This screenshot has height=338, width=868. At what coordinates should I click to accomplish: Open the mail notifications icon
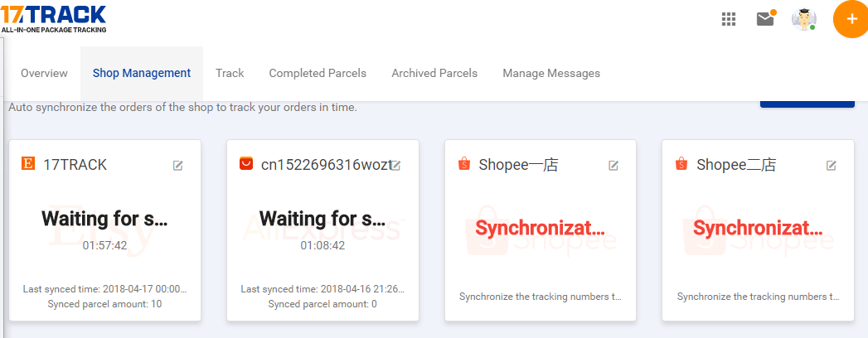(765, 19)
